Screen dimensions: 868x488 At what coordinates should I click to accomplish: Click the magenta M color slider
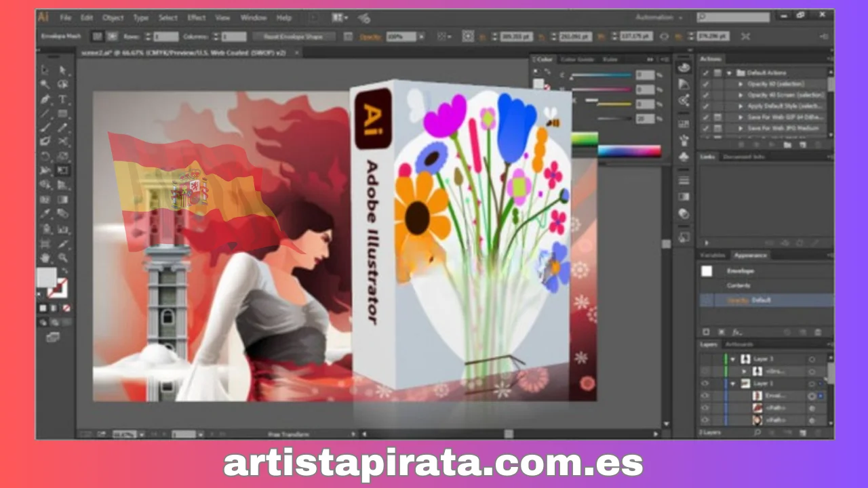600,89
